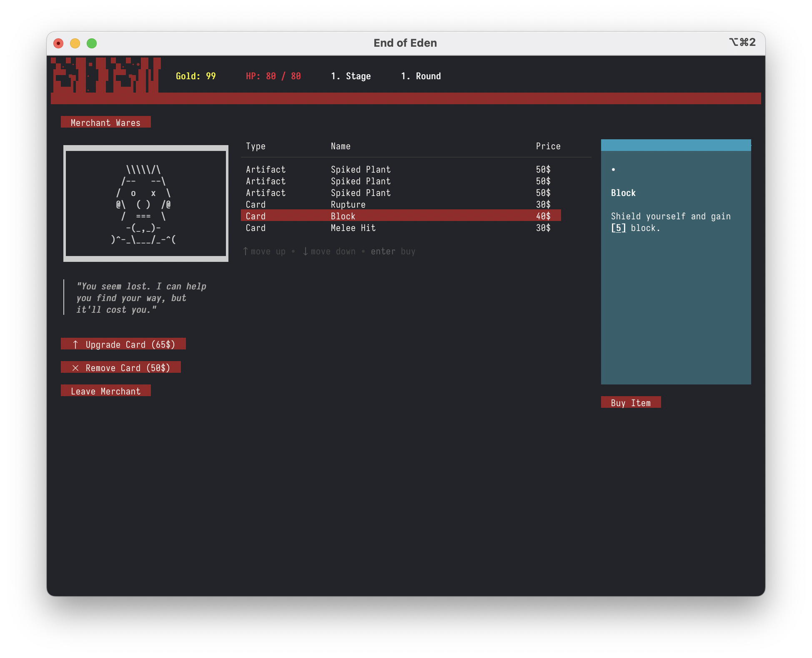Click the Gold: 99 counter
This screenshot has width=812, height=658.
pyautogui.click(x=195, y=76)
